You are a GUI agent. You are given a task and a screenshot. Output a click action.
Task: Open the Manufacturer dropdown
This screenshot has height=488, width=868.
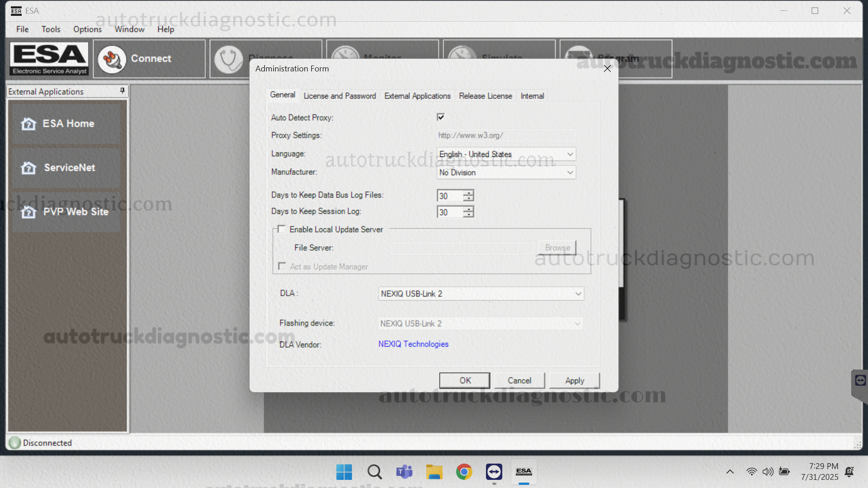570,173
